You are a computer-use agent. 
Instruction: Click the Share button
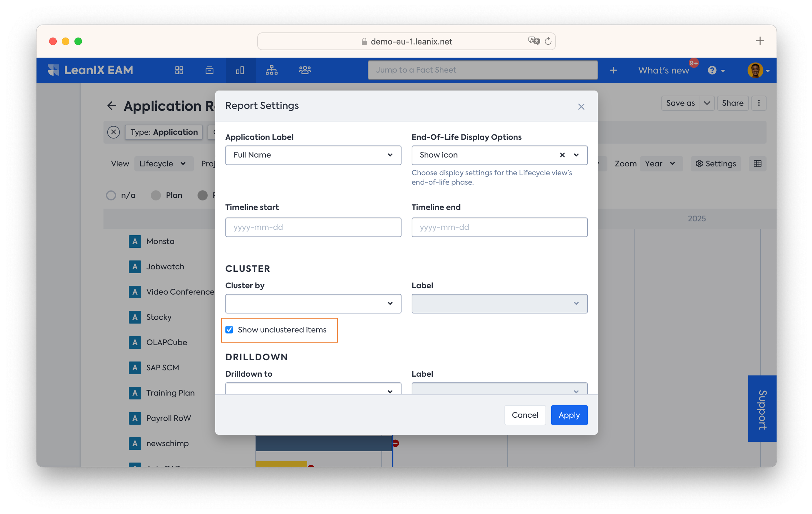(733, 103)
